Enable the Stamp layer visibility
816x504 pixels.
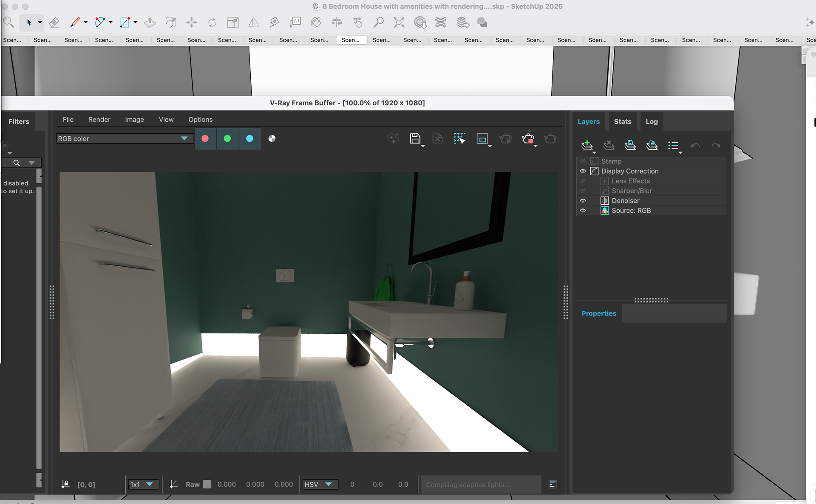click(x=583, y=161)
